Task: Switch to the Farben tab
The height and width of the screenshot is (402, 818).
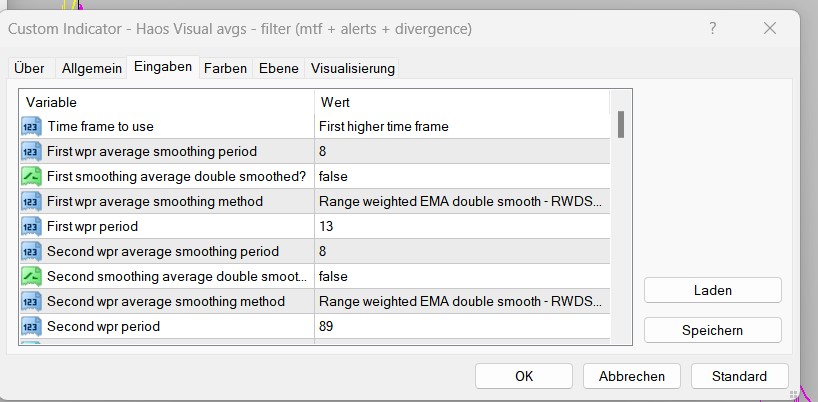Action: [x=227, y=68]
